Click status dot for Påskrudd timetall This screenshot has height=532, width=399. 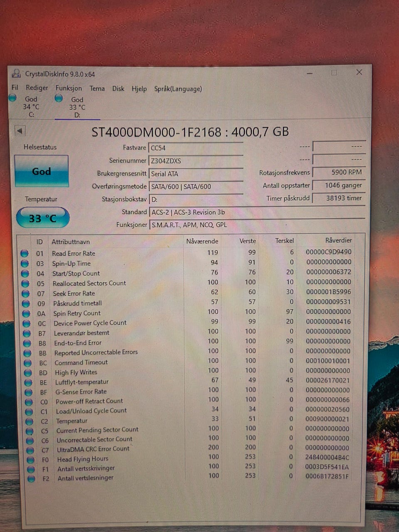pos(26,303)
